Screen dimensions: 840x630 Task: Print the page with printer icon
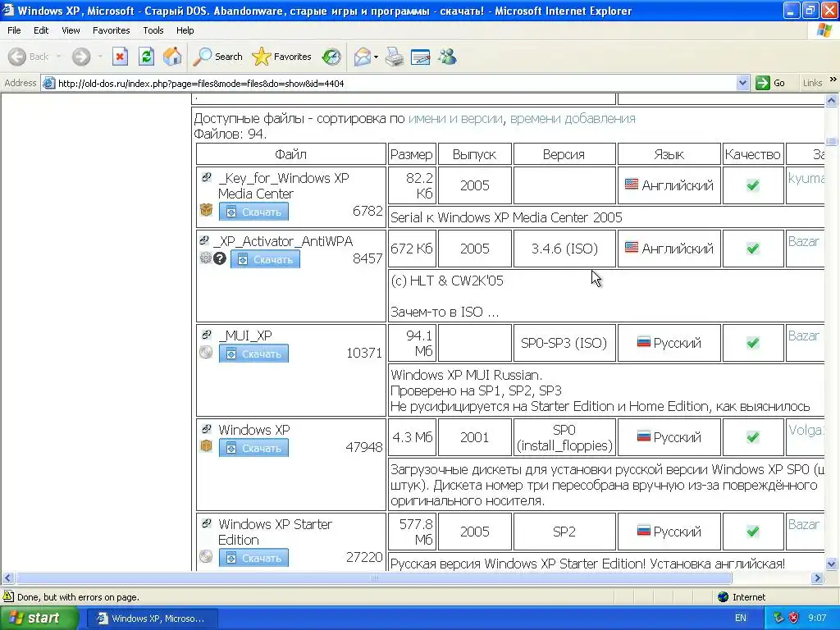(x=395, y=57)
